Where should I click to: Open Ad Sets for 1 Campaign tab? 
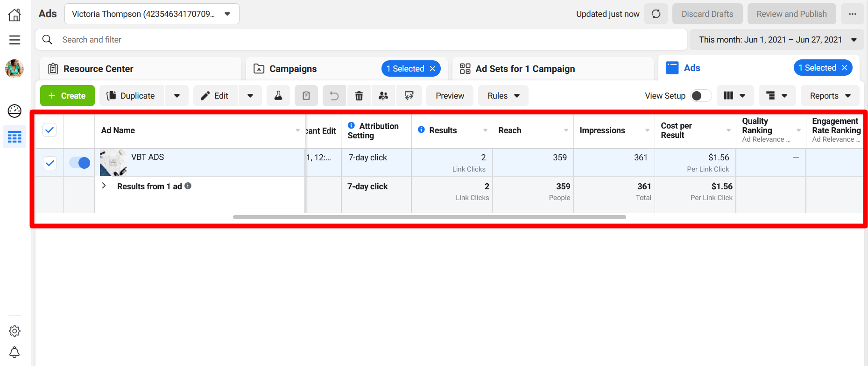[525, 69]
